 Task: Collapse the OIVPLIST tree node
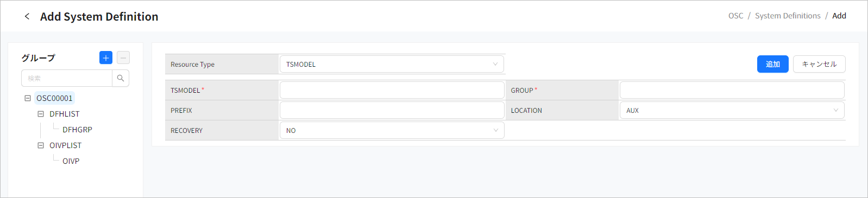(41, 145)
